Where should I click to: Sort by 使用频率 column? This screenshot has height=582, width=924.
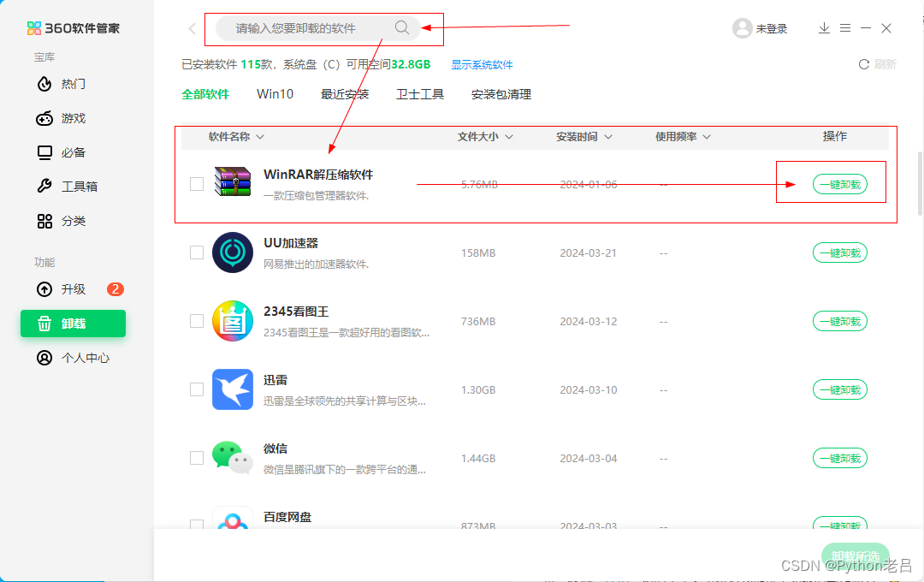click(683, 136)
